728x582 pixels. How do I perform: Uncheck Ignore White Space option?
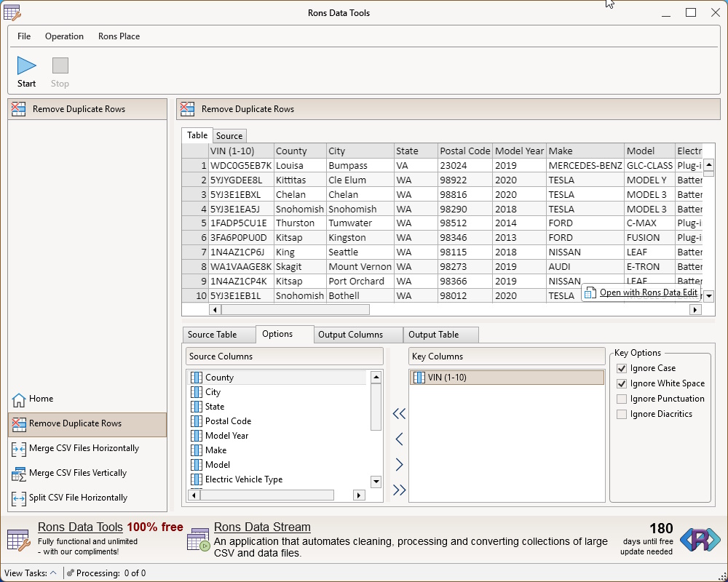(622, 384)
